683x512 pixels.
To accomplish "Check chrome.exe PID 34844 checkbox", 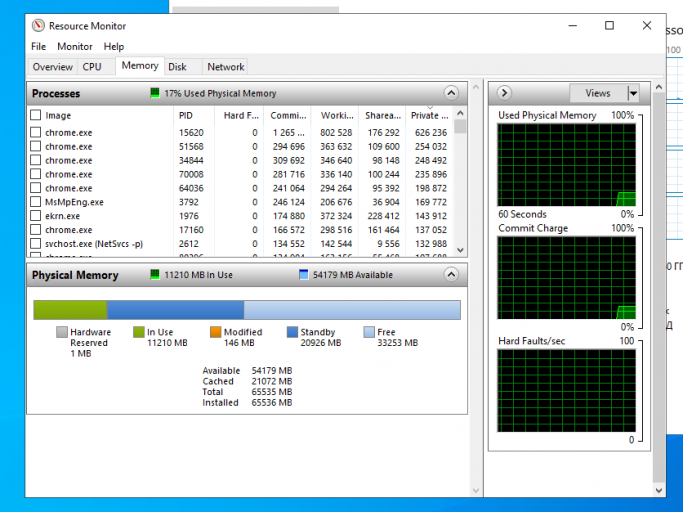I will click(36, 160).
